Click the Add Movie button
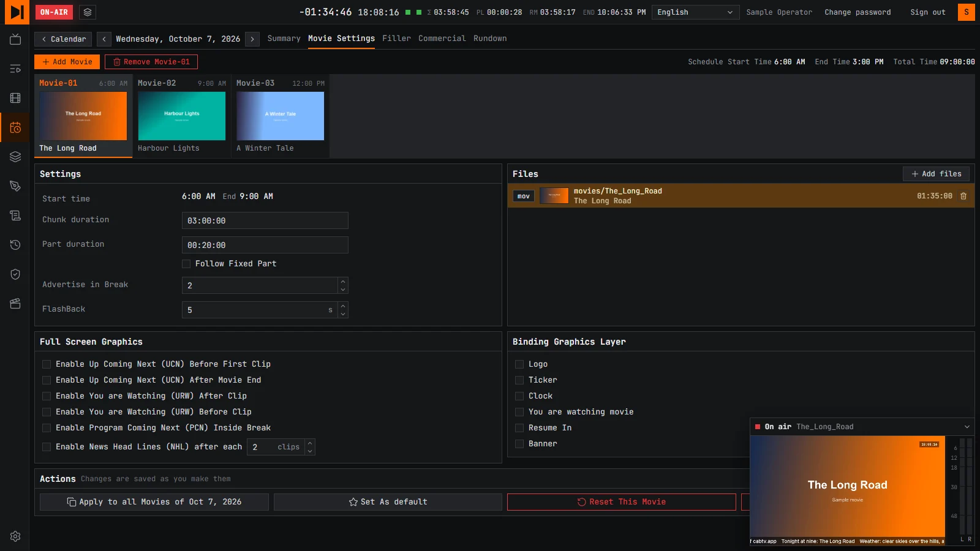Image resolution: width=980 pixels, height=551 pixels. click(x=67, y=62)
